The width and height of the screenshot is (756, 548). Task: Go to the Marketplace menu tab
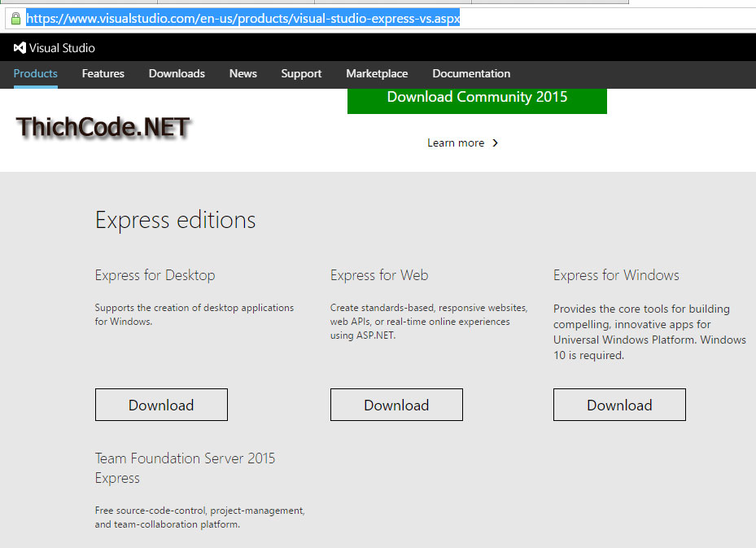click(377, 73)
